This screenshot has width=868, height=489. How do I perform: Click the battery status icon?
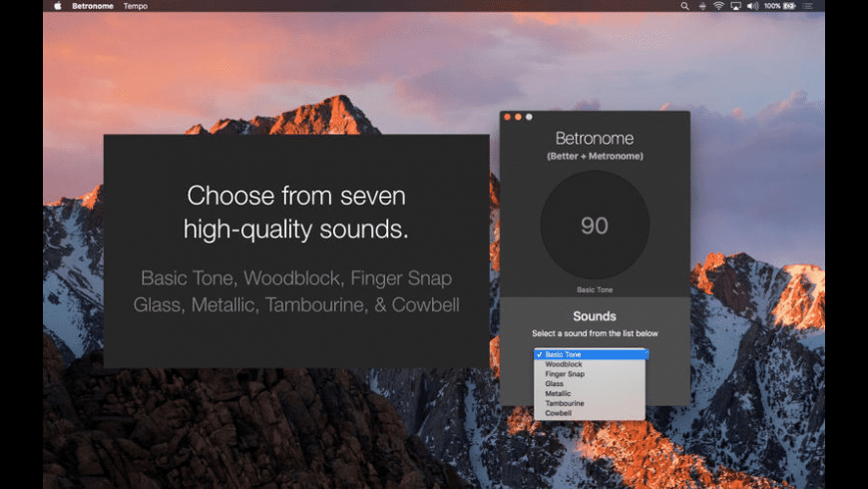(x=790, y=6)
